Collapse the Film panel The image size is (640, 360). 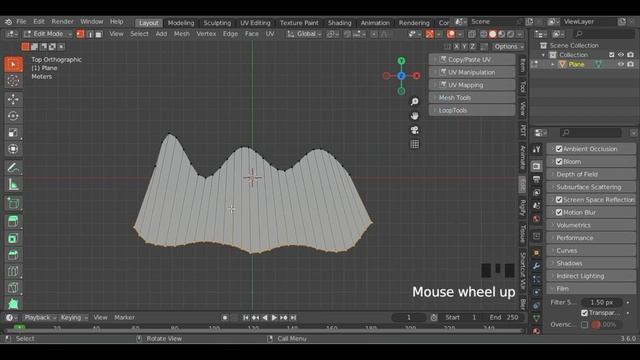(591, 289)
